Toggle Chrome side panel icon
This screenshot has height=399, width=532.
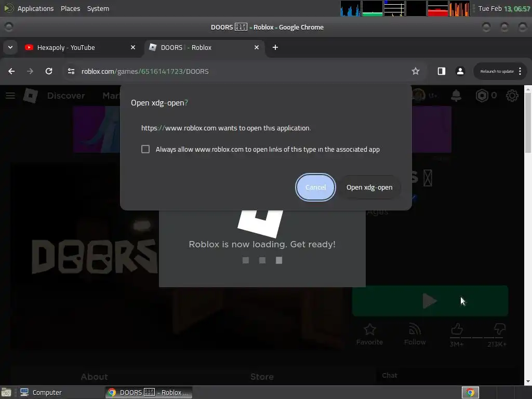coord(442,71)
